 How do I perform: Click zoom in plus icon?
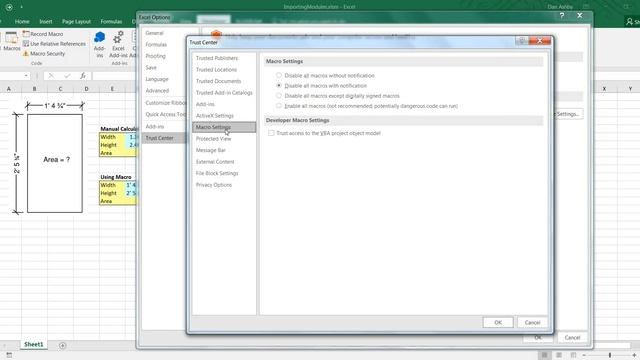tap(635, 356)
